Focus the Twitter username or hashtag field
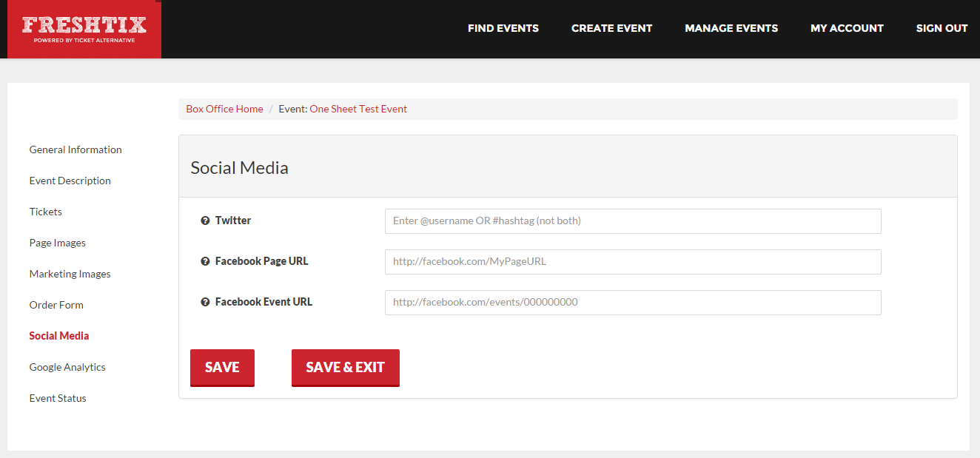The width and height of the screenshot is (980, 458). click(x=633, y=220)
